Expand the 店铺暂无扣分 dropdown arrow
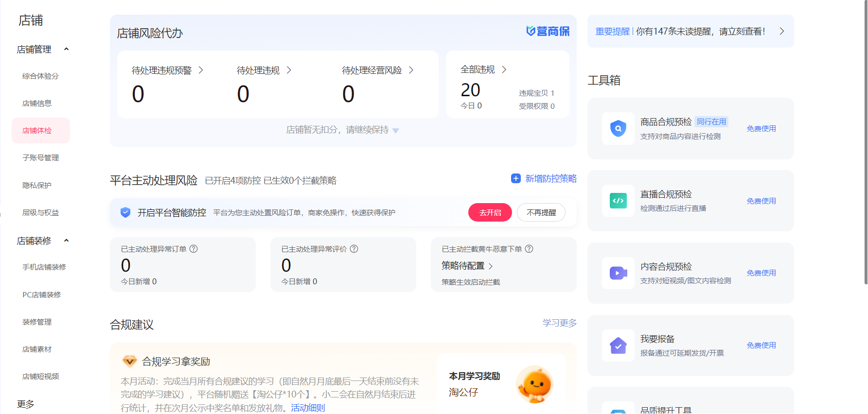This screenshot has height=414, width=868. [396, 131]
